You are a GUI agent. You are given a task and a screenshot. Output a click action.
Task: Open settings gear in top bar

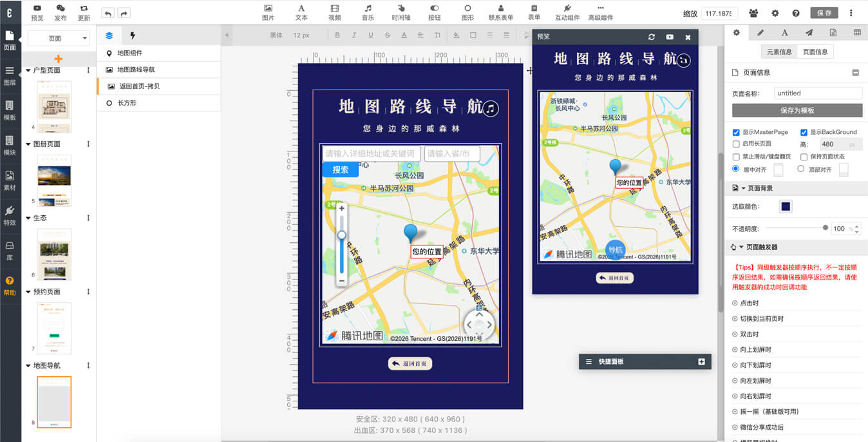(775, 13)
